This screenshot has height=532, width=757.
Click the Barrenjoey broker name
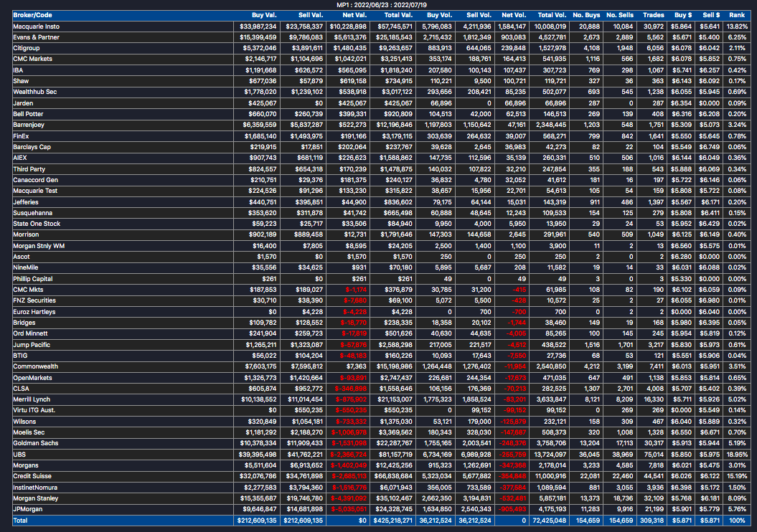(29, 125)
